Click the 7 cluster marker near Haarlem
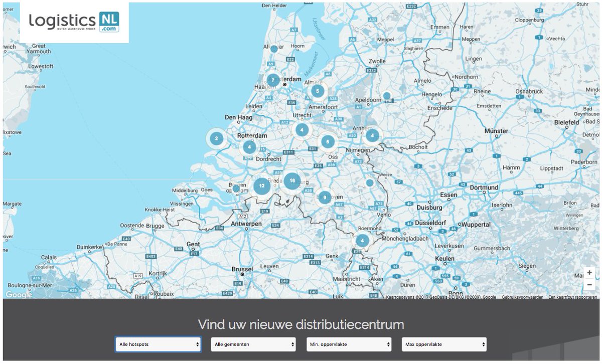The height and width of the screenshot is (364, 602). point(273,80)
